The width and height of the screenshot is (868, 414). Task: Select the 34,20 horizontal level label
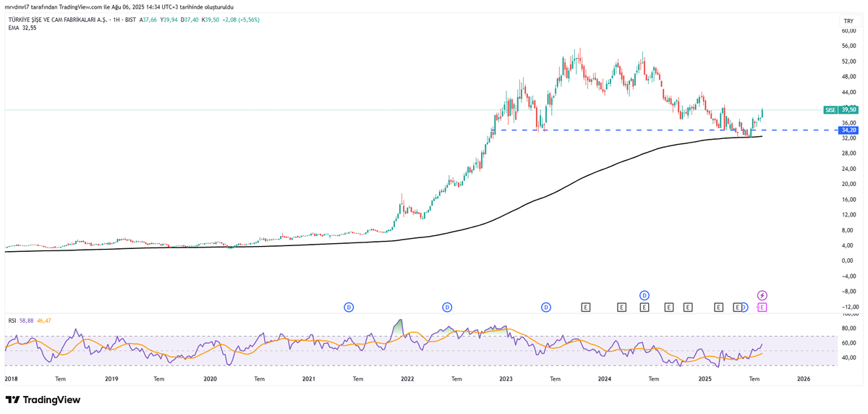[x=848, y=130]
